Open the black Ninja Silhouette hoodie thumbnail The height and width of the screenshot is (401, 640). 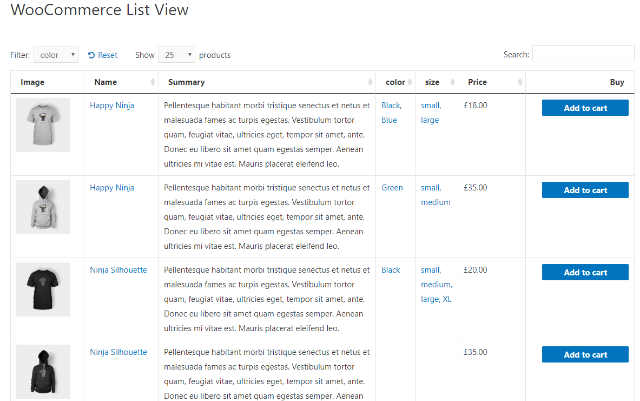43,372
